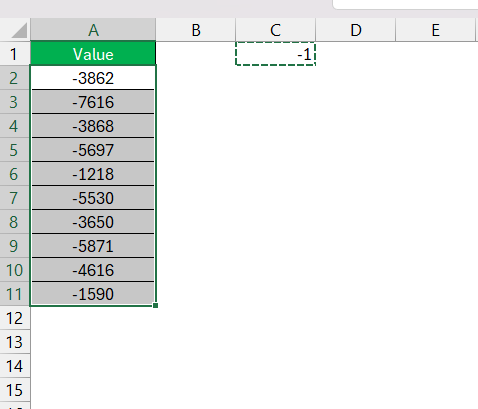Select the cell with -3862
This screenshot has height=409, width=478.
click(x=93, y=78)
